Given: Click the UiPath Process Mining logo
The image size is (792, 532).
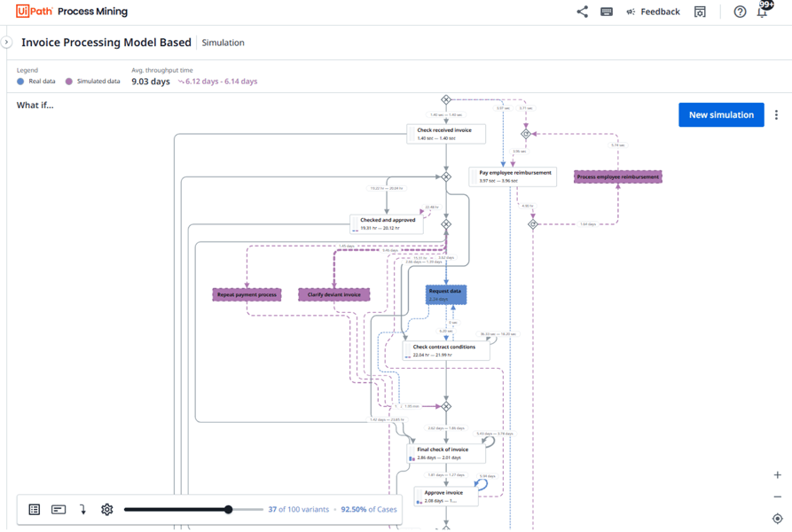Looking at the screenshot, I should (72, 12).
